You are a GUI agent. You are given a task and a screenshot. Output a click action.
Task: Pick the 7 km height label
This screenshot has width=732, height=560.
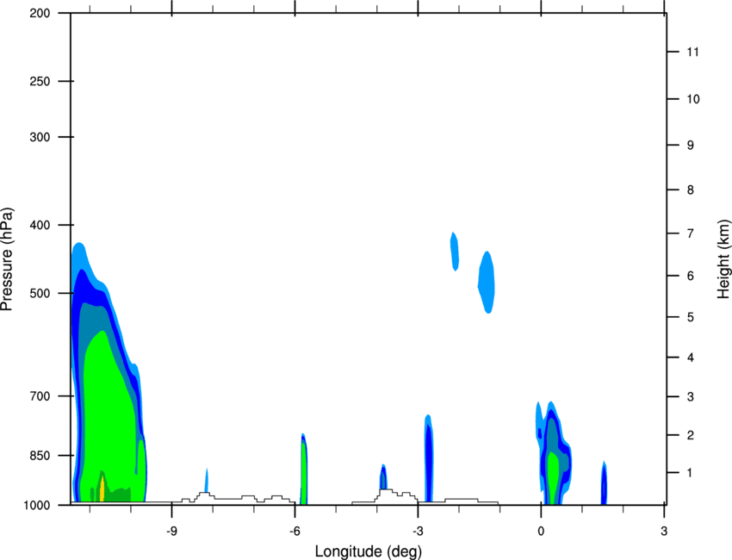click(x=691, y=233)
